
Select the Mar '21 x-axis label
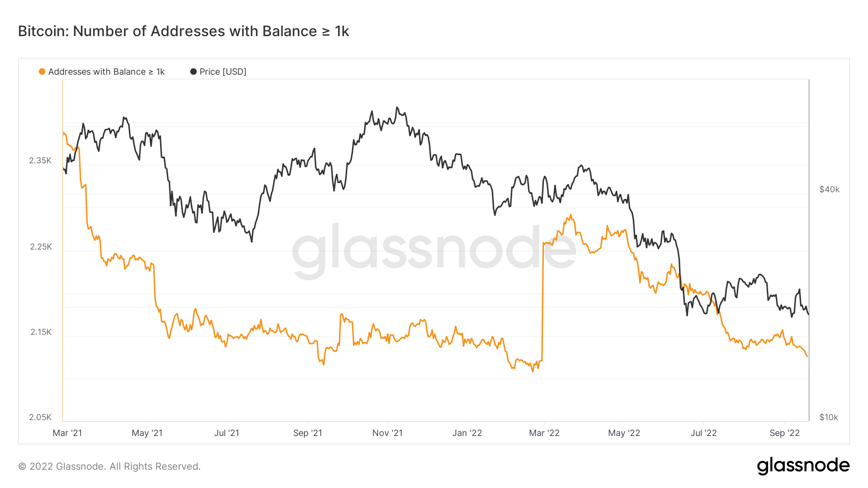67,433
